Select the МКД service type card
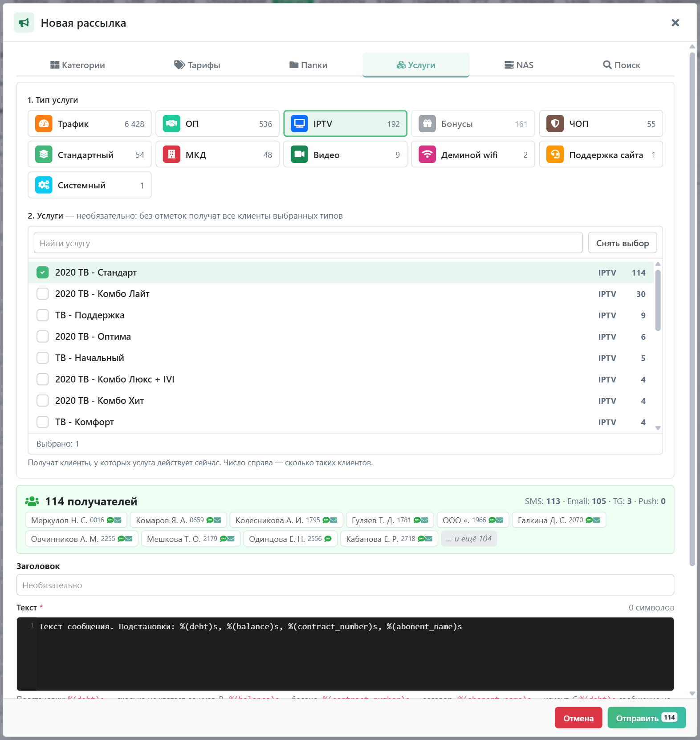Screen dimensions: 700x740 tap(217, 155)
